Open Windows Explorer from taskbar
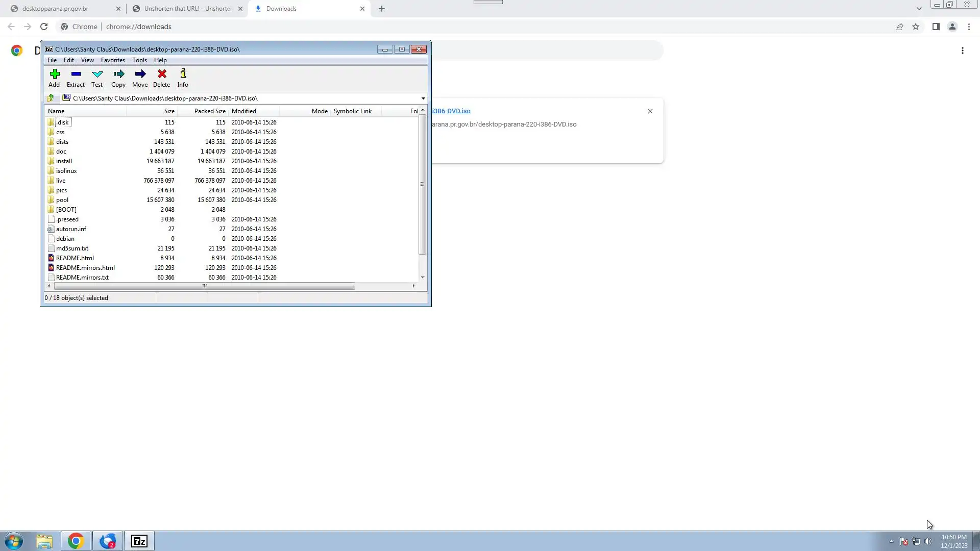The image size is (980, 551). pyautogui.click(x=44, y=541)
